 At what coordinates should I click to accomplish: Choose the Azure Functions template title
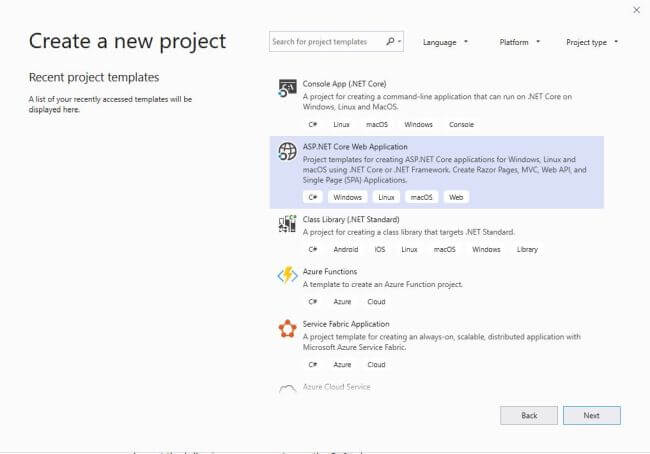(330, 272)
